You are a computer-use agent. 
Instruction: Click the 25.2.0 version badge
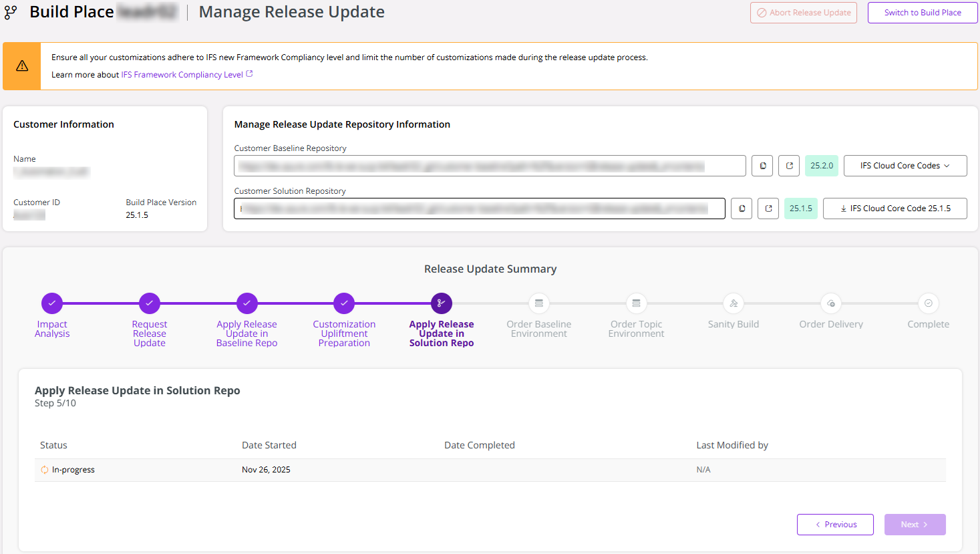click(821, 165)
